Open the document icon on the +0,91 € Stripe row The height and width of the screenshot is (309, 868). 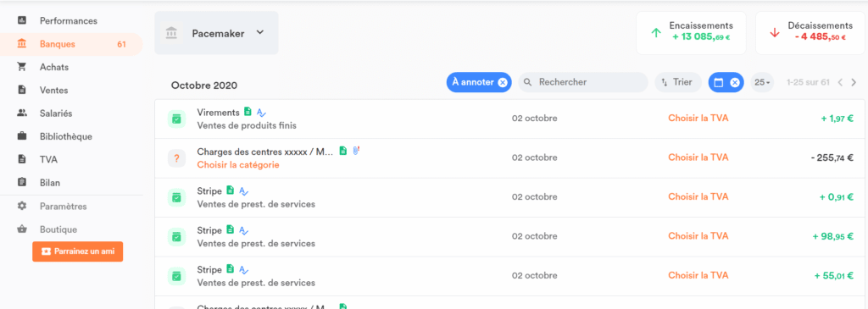(231, 190)
